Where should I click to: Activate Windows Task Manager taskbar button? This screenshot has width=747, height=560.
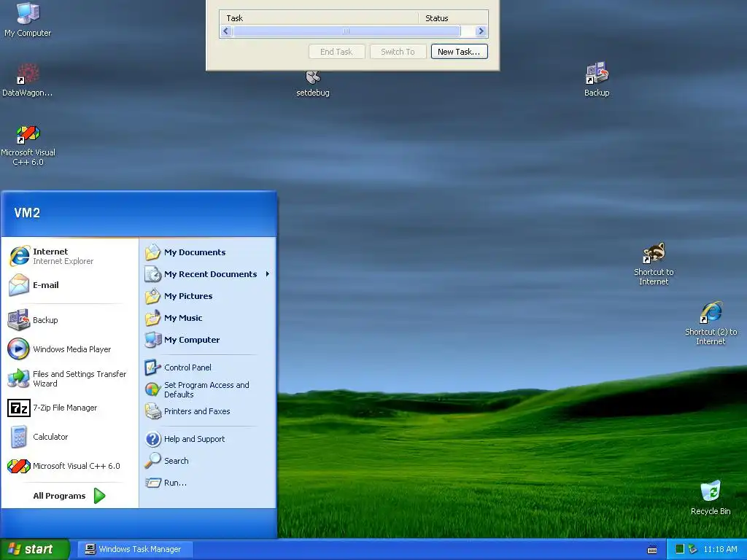[x=135, y=549]
